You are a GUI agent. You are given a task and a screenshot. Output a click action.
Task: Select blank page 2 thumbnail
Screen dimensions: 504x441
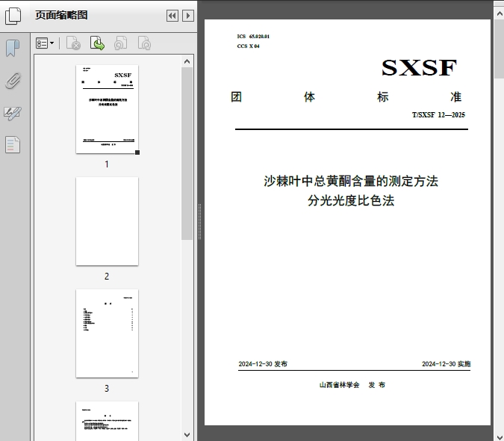[x=107, y=221]
